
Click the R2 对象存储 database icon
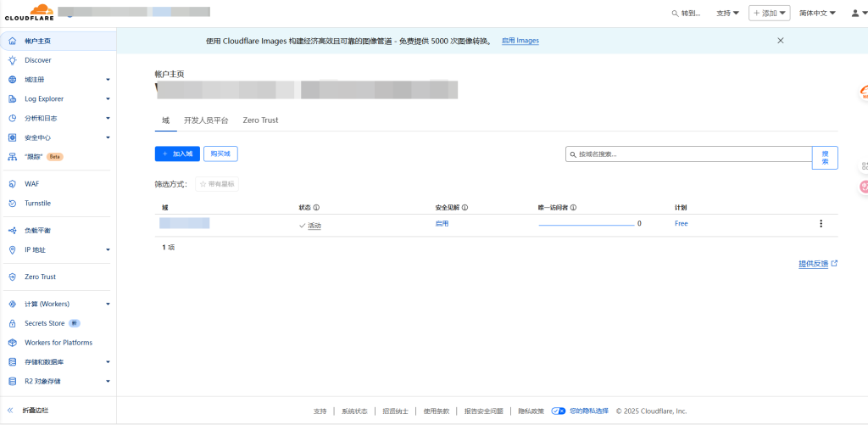pyautogui.click(x=13, y=382)
